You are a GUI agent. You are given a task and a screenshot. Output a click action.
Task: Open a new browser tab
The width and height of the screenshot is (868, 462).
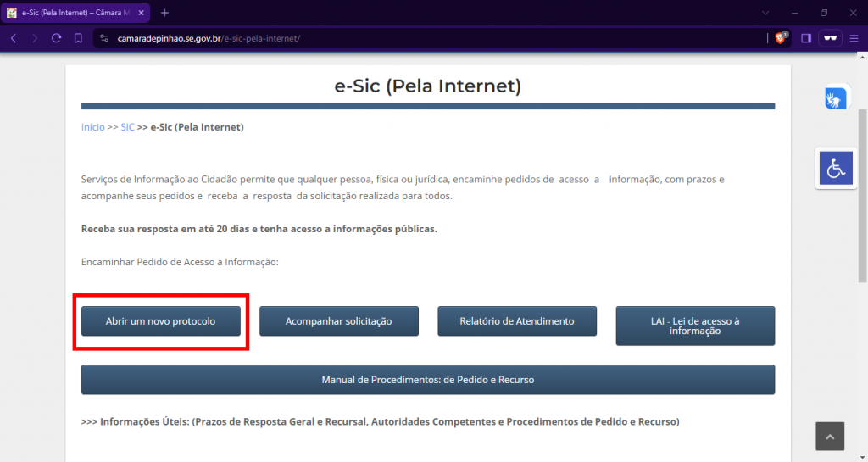point(164,13)
